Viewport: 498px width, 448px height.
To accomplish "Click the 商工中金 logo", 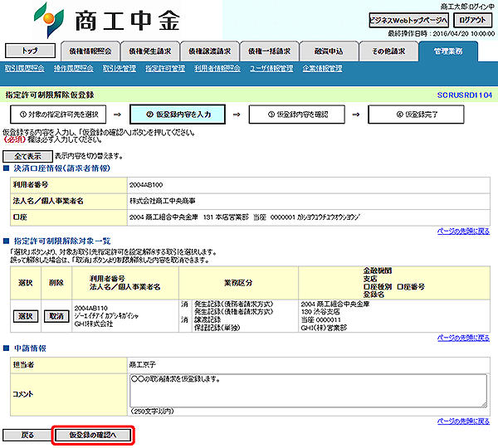I will [x=107, y=20].
